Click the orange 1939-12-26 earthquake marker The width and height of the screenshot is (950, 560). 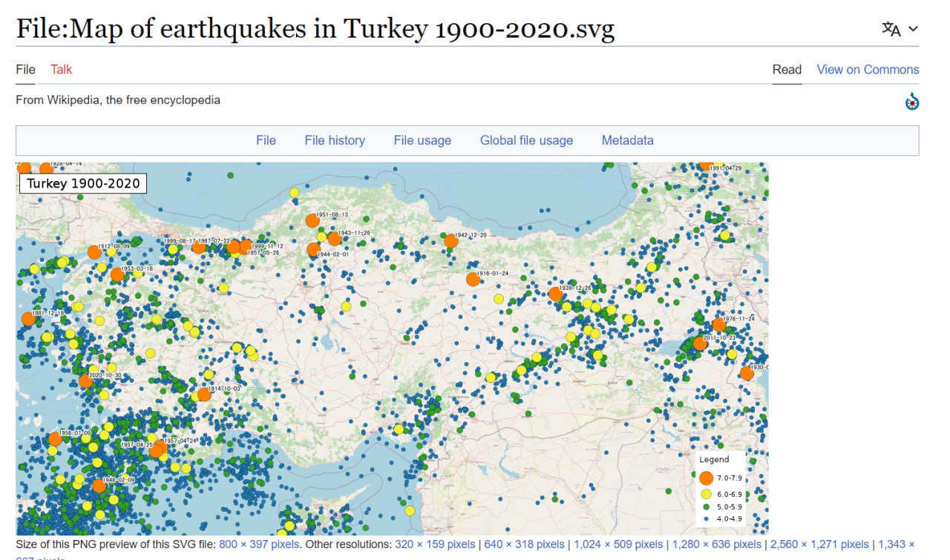pyautogui.click(x=554, y=294)
